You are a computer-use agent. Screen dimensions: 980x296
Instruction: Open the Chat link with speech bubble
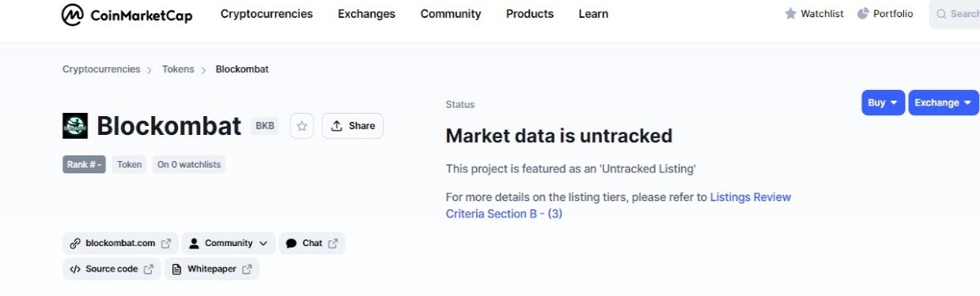pos(312,243)
